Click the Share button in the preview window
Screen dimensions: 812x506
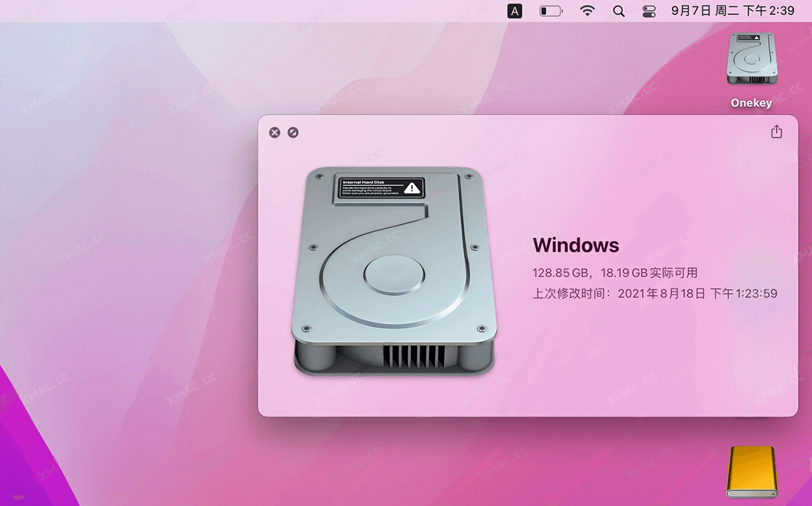[776, 132]
